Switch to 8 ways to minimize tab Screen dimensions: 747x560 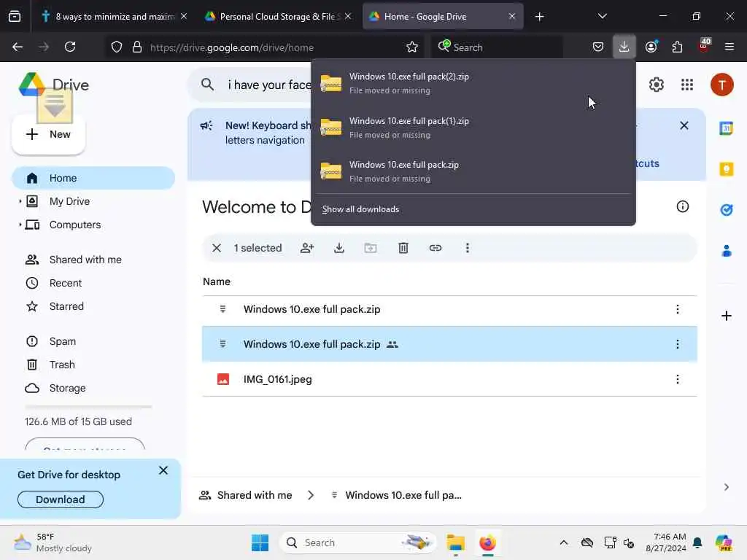tap(113, 16)
